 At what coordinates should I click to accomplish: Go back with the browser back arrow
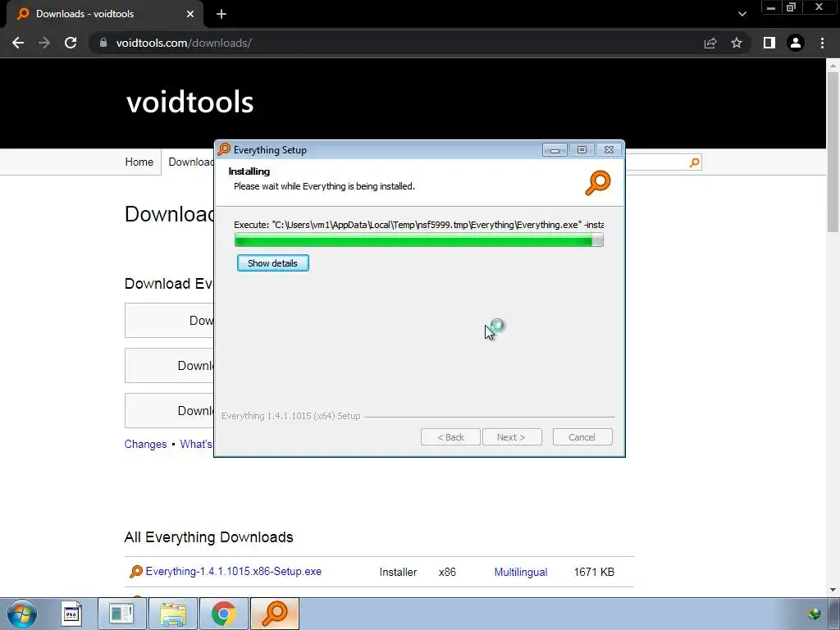coord(18,43)
